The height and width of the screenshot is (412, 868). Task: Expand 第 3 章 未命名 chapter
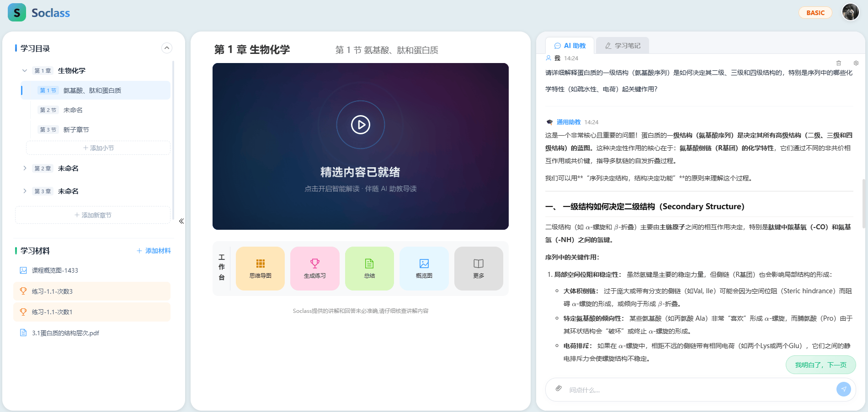(25, 191)
